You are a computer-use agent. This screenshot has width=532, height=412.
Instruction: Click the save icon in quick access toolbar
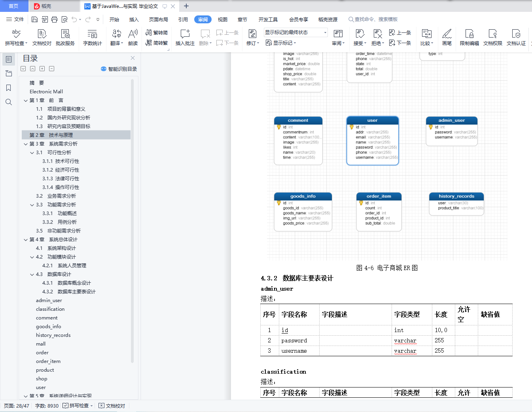(x=34, y=19)
